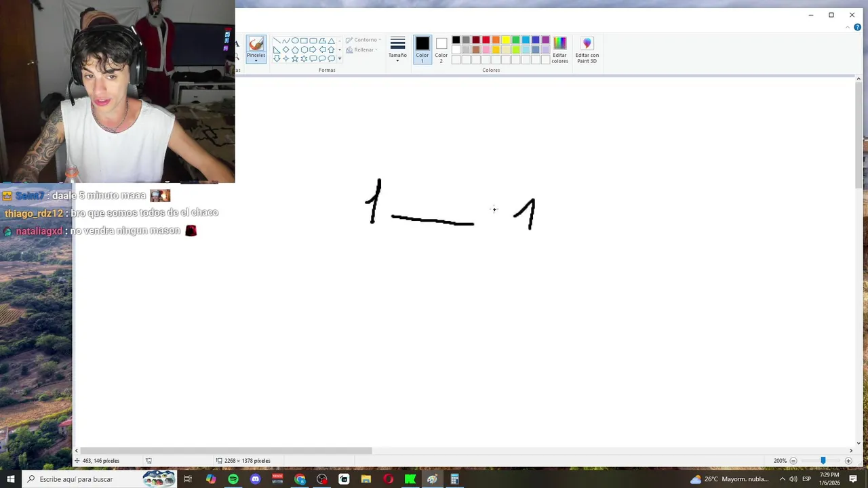Open File Explorer from the taskbar

[366, 479]
